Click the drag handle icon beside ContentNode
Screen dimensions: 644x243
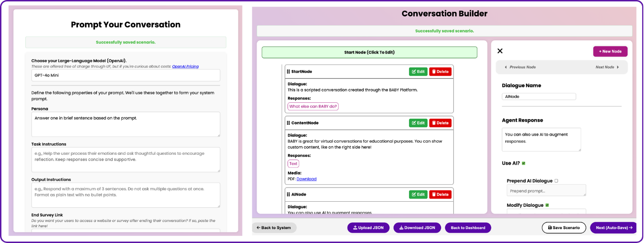[288, 123]
